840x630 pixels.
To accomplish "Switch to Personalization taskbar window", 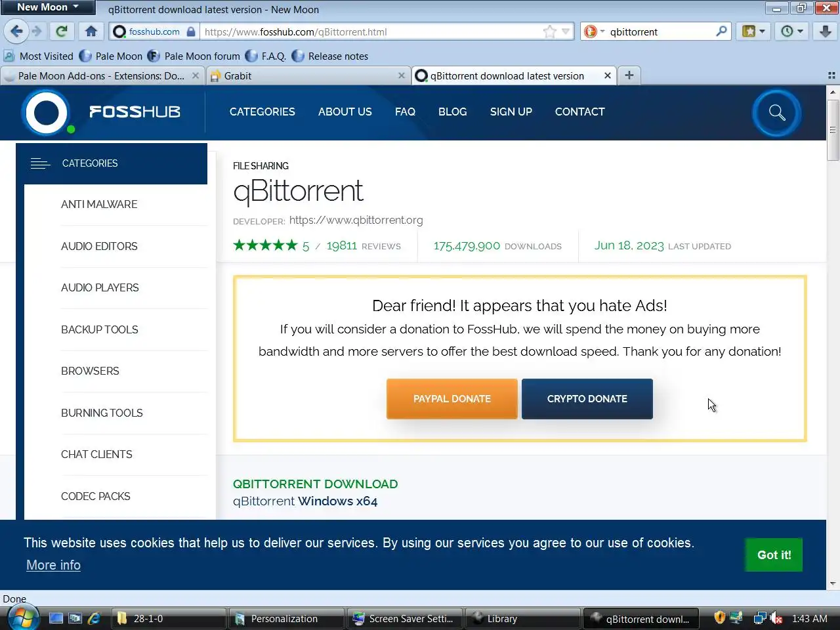I will [285, 619].
